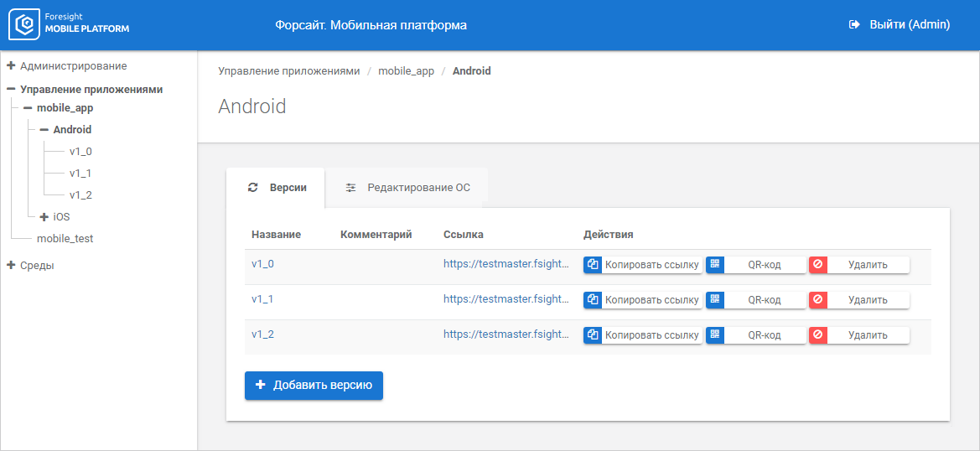Screen dimensions: 980x451
Task: Go to mobile_app in the breadcrumb
Action: tap(406, 71)
